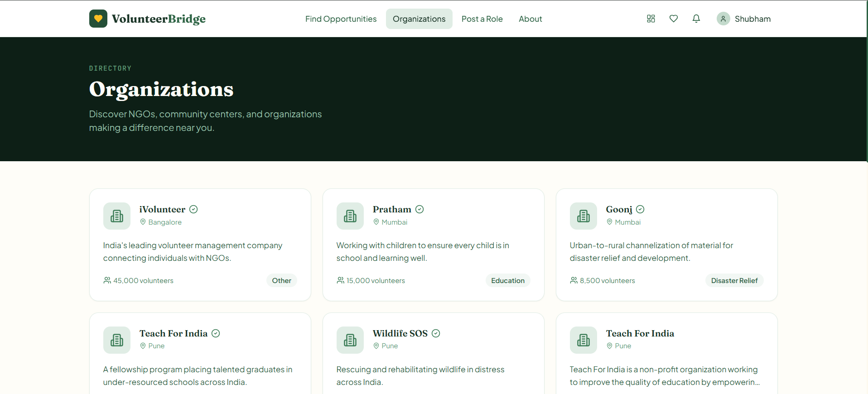Open Pratham organization title

(392, 209)
